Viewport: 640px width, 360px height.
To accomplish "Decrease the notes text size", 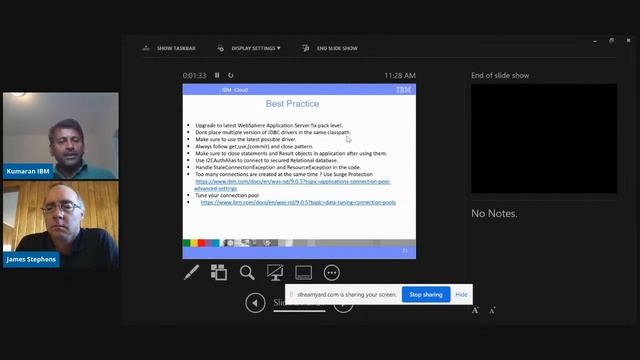I will [492, 311].
